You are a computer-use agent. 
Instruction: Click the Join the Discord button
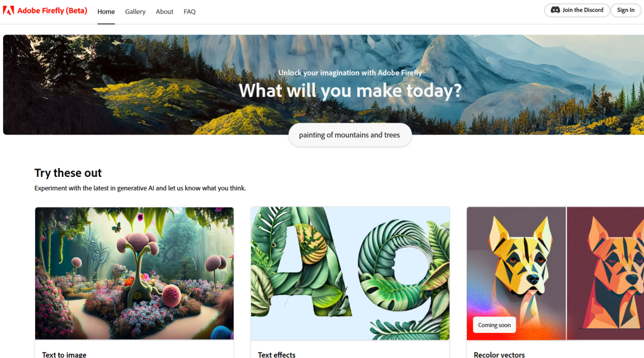577,10
